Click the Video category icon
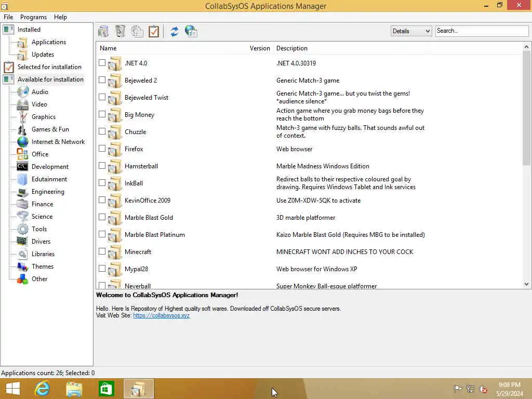Screen dimensions: 532x399 [x=23, y=104]
